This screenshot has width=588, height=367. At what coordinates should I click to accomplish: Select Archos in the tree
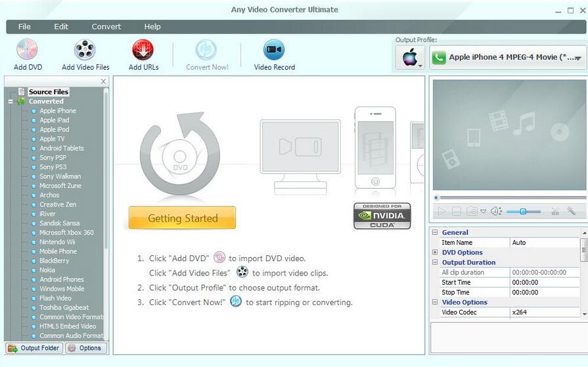[x=49, y=195]
